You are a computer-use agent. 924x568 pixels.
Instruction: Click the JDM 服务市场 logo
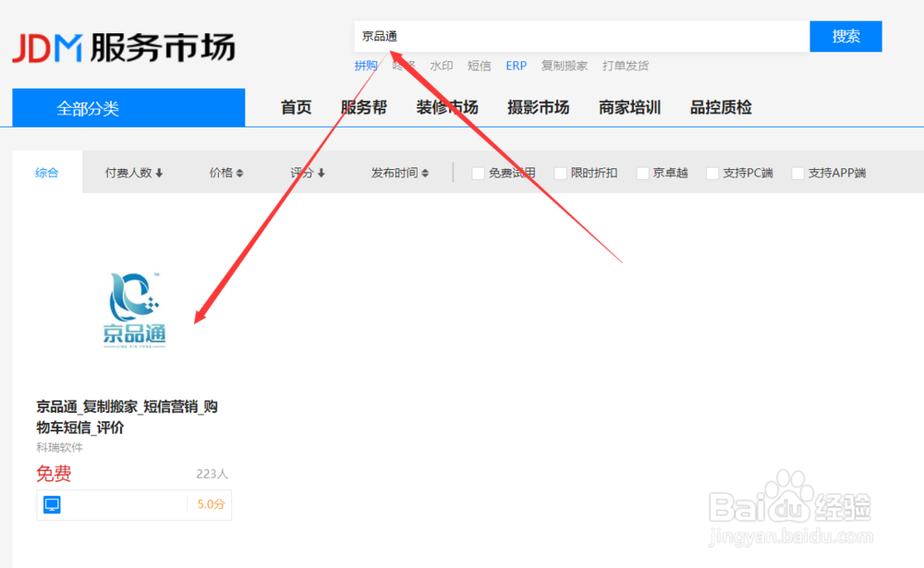click(x=124, y=48)
